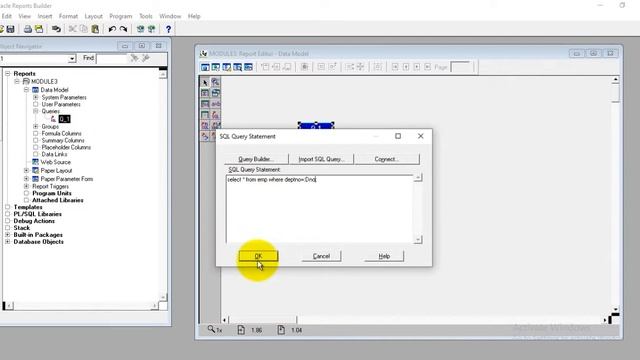Click the Cancel button in dialog

[321, 256]
